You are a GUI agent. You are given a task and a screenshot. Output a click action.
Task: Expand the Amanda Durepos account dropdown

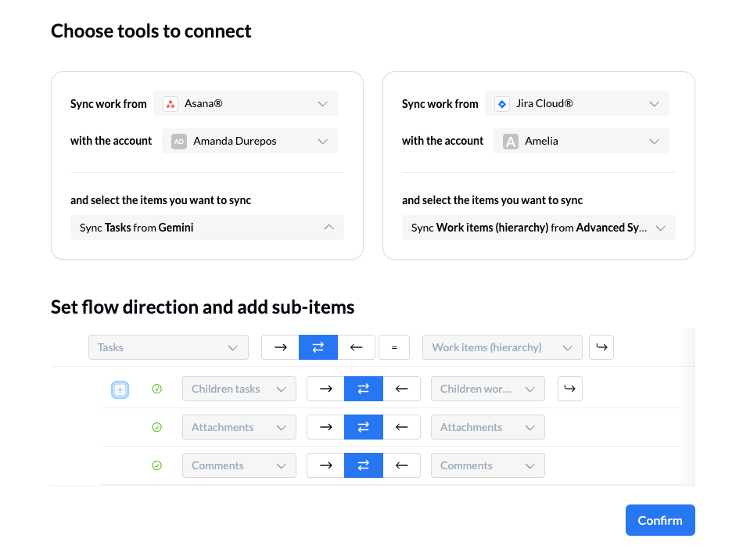click(x=249, y=141)
